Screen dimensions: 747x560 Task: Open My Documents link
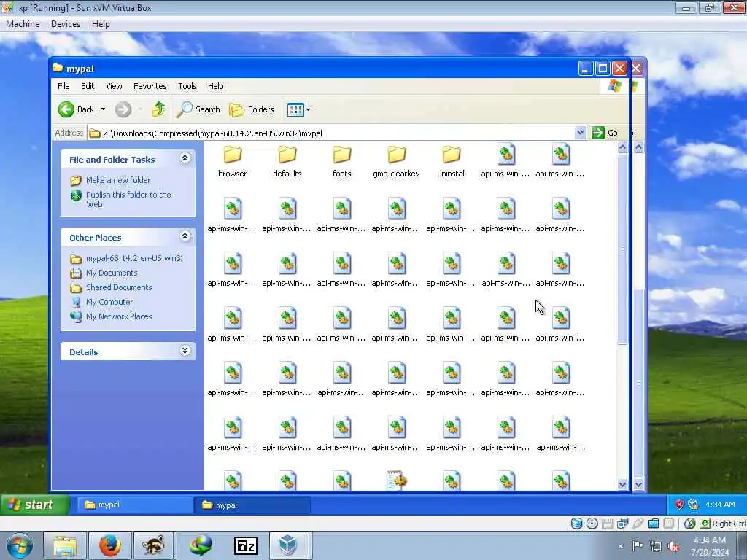[x=112, y=273]
